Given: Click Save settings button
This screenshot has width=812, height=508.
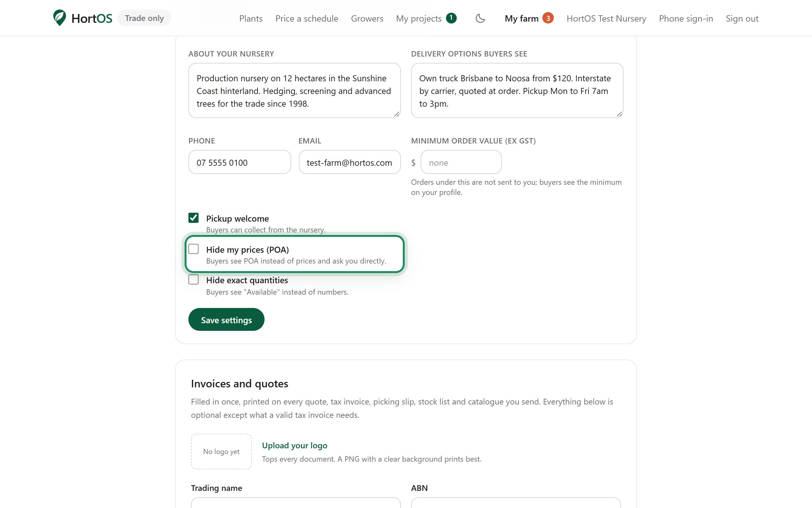Looking at the screenshot, I should click(226, 319).
